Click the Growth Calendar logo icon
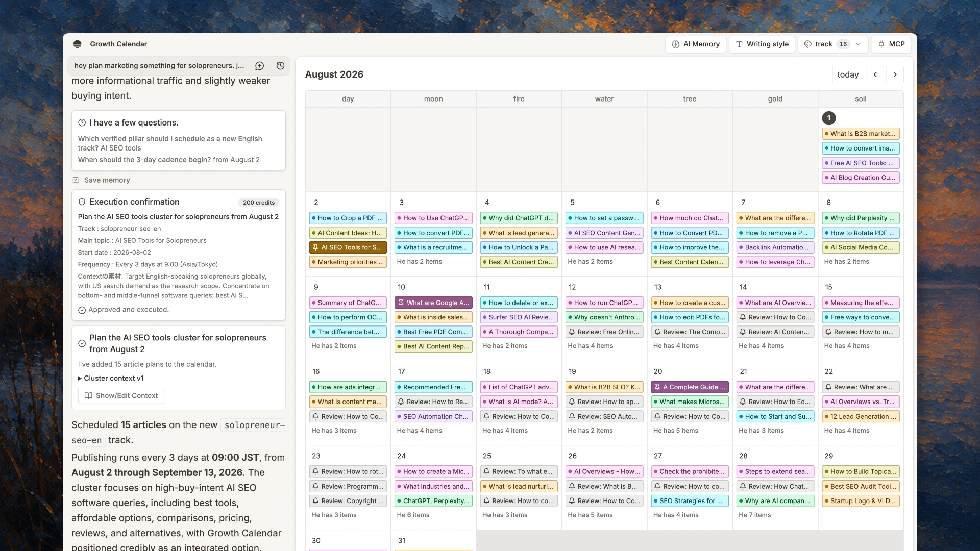 tap(77, 44)
